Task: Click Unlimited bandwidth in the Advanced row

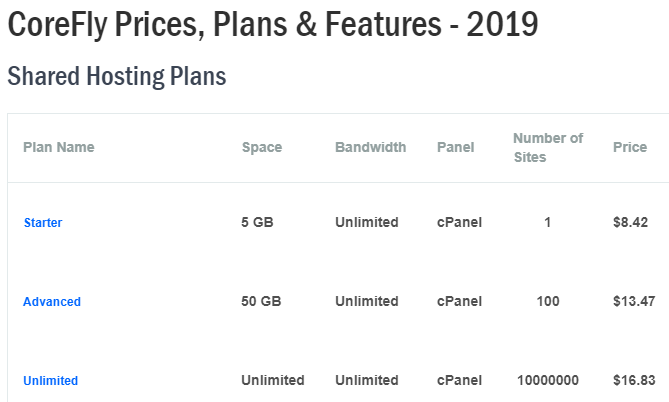Action: click(x=367, y=301)
